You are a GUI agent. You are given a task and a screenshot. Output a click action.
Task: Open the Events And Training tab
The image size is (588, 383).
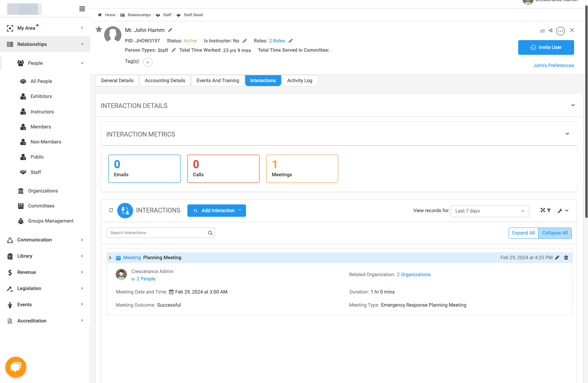218,81
